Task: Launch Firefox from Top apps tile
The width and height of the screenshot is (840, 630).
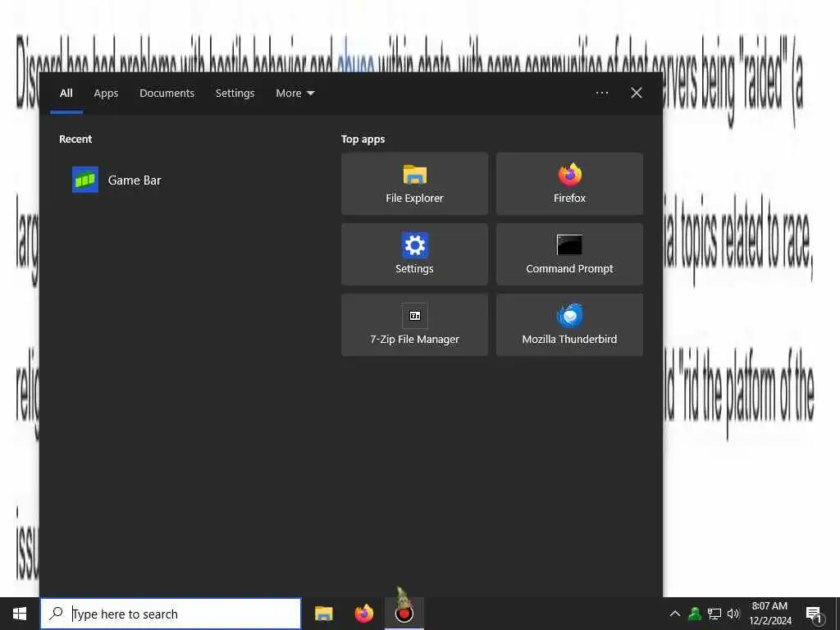Action: tap(569, 184)
